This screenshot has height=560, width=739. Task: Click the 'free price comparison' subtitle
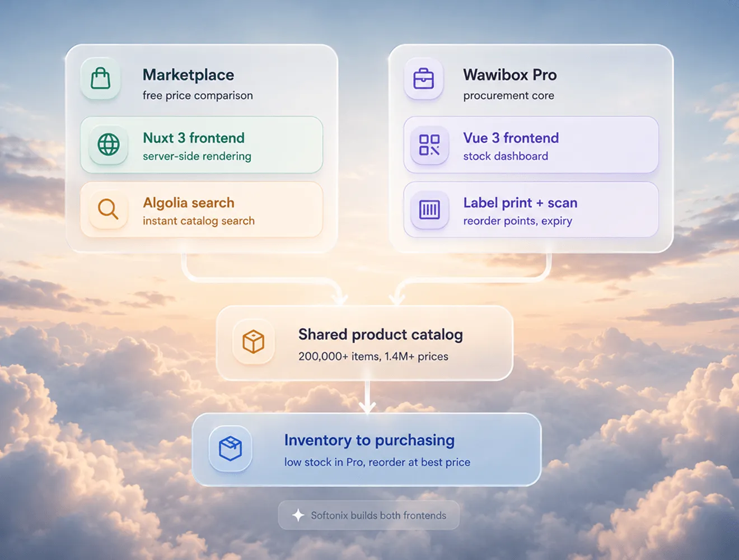(198, 96)
